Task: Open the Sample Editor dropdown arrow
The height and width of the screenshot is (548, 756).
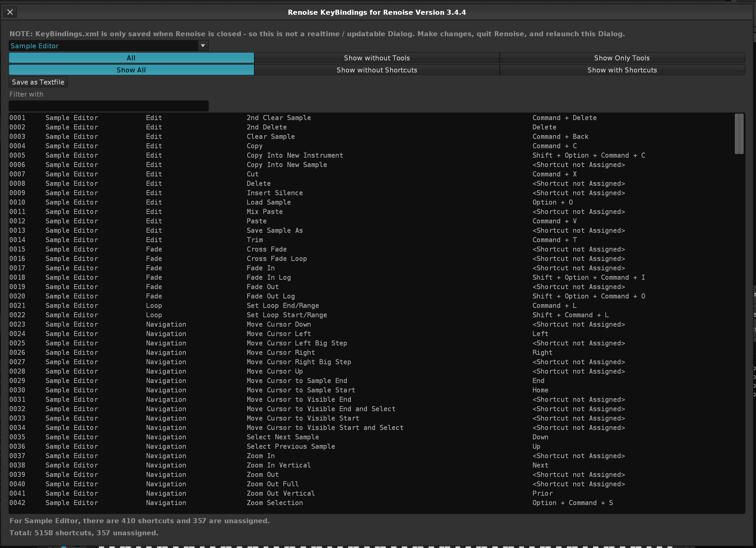Action: click(x=203, y=46)
